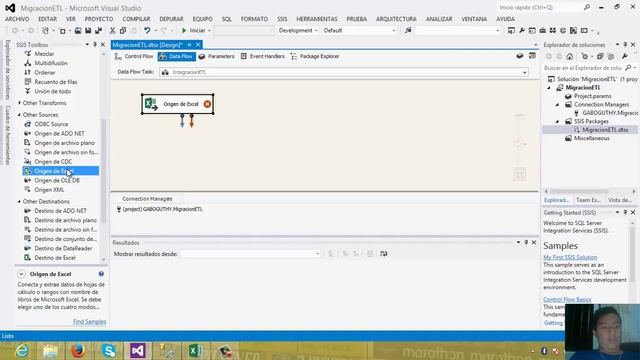
Task: Switch to Control Flow tab
Action: (x=134, y=56)
